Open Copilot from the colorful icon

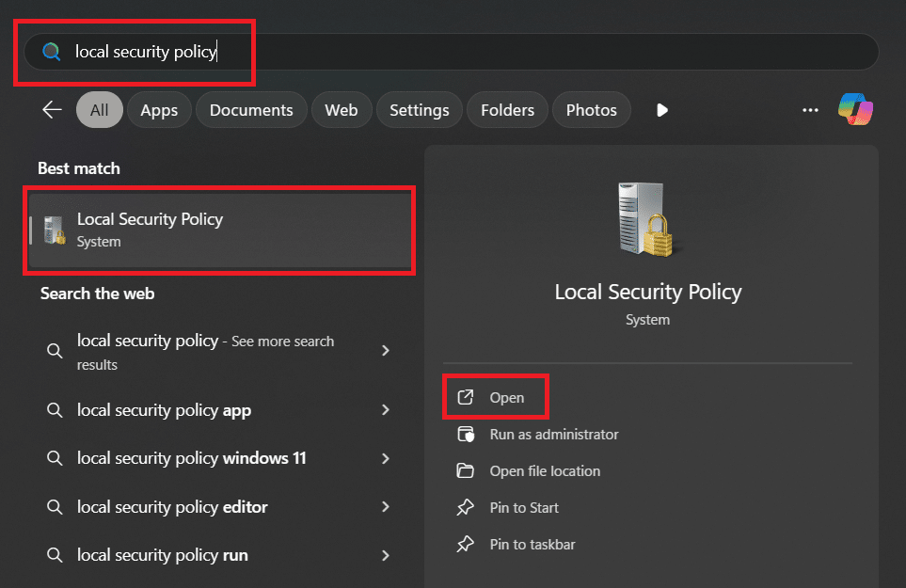[x=855, y=110]
